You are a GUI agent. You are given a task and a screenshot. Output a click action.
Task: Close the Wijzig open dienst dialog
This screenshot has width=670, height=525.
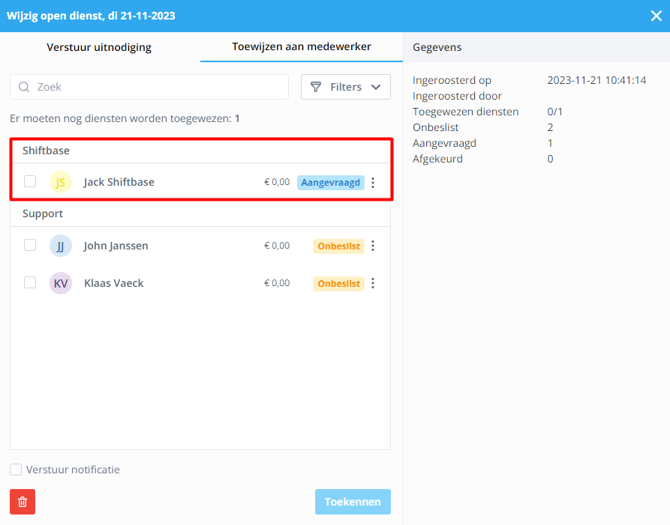click(656, 16)
